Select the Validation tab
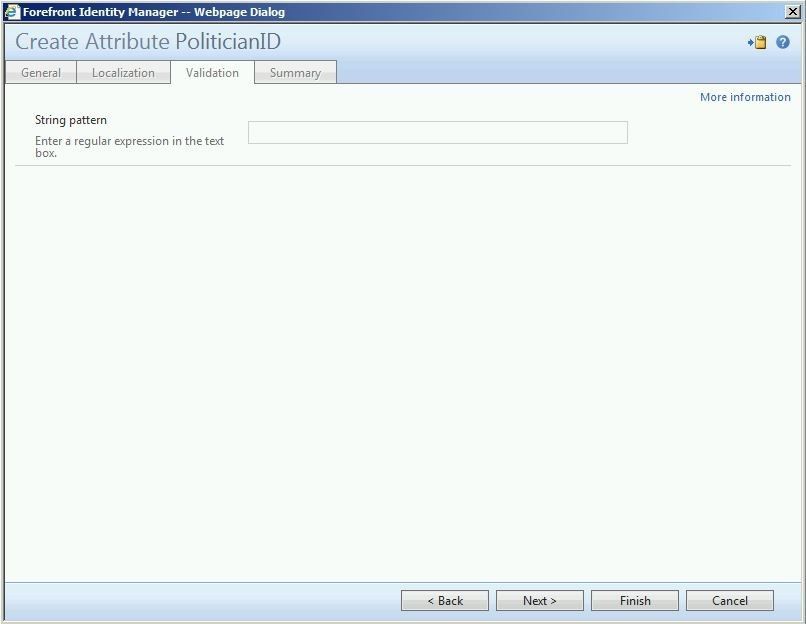 pos(212,72)
